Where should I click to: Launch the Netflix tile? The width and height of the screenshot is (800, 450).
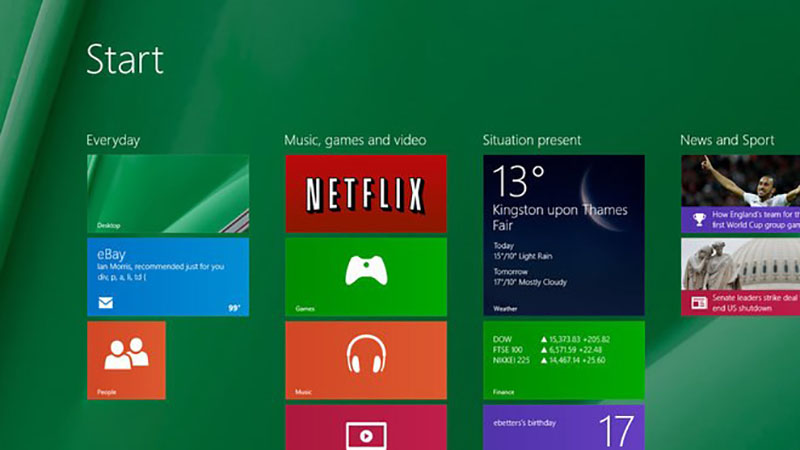point(366,194)
